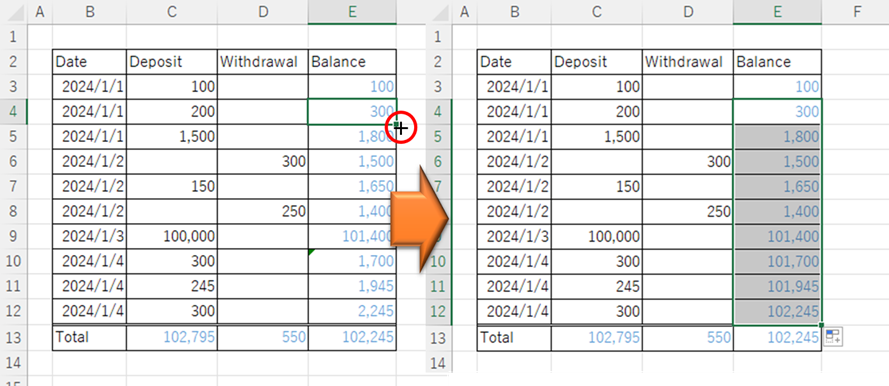Click the 1,500 balance in the left sheet
This screenshot has height=386, width=889.
click(352, 162)
